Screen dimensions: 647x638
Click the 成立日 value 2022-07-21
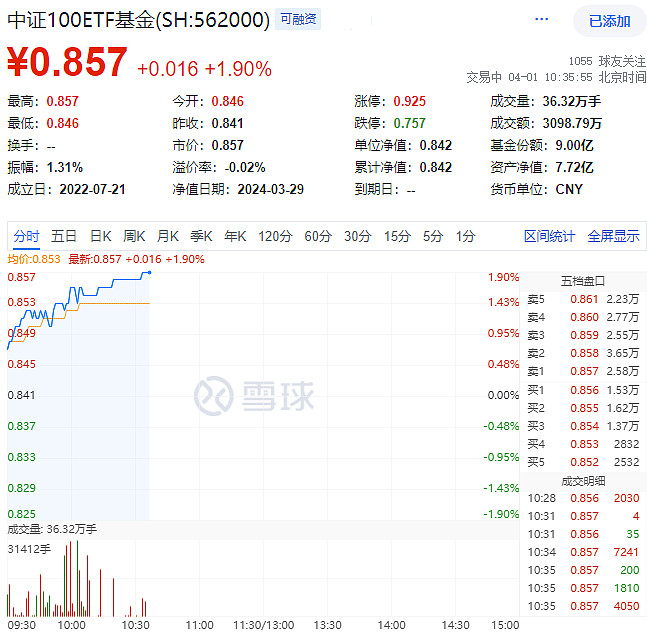pos(92,189)
